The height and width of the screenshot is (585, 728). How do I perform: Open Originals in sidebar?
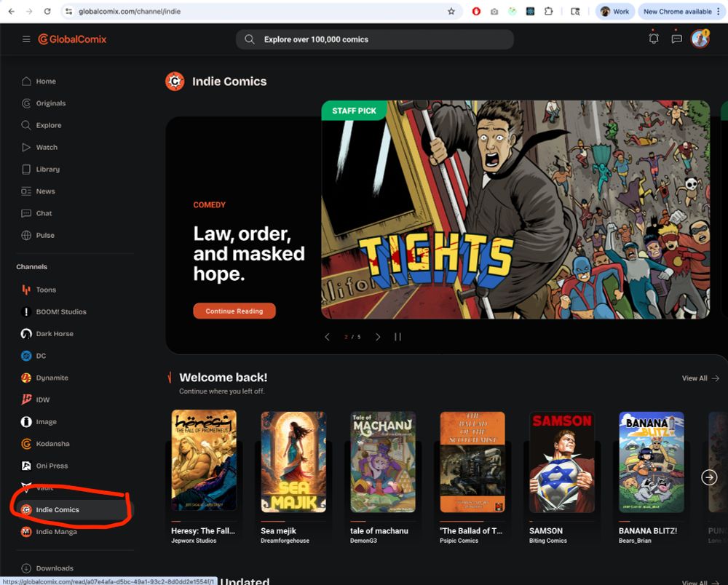[51, 103]
